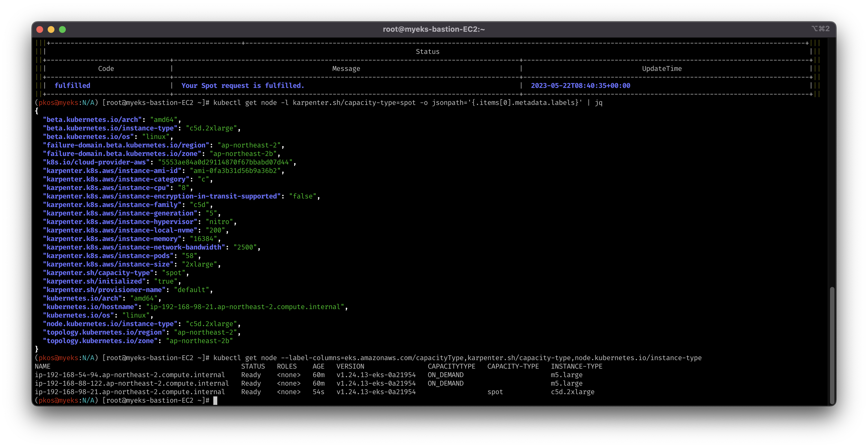The image size is (868, 448).
Task: Click the green zoom window button
Action: [62, 29]
